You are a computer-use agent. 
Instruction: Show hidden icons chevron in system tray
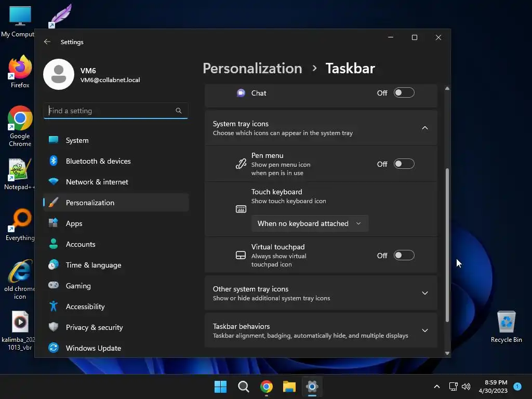(437, 387)
